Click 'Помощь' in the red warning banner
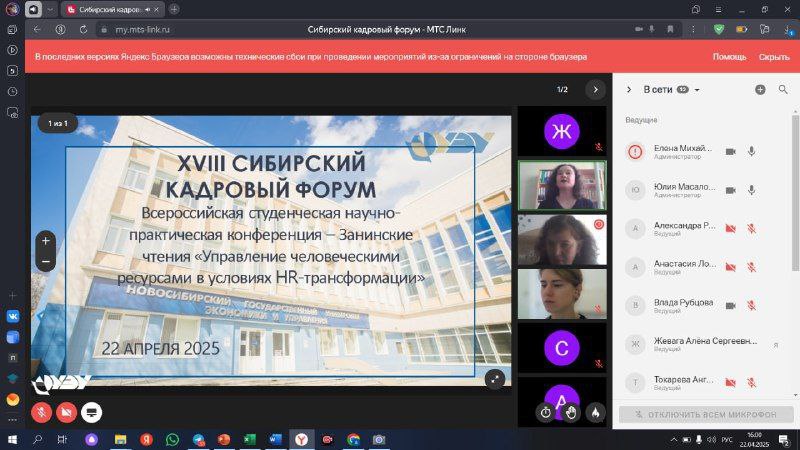The width and height of the screenshot is (800, 450). click(729, 57)
